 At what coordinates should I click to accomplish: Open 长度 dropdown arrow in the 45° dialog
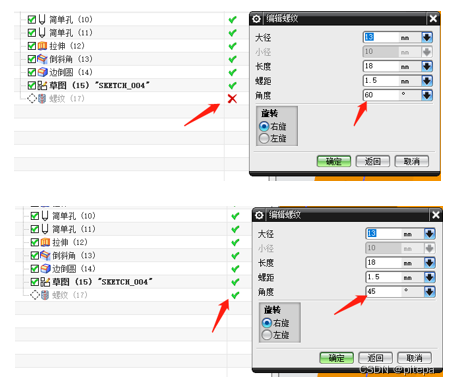(x=430, y=263)
